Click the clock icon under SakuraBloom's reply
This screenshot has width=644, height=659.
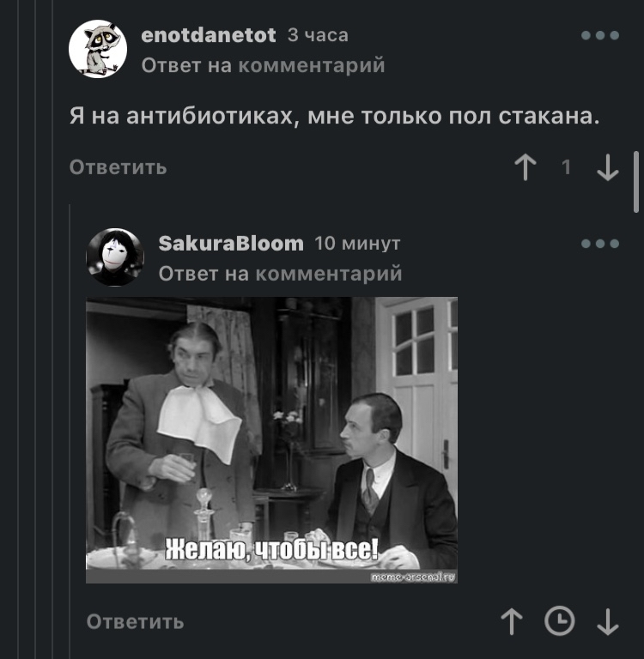[560, 620]
